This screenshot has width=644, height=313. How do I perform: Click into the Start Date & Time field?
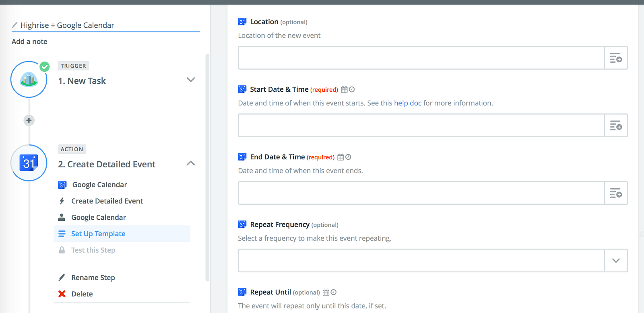[x=421, y=126]
